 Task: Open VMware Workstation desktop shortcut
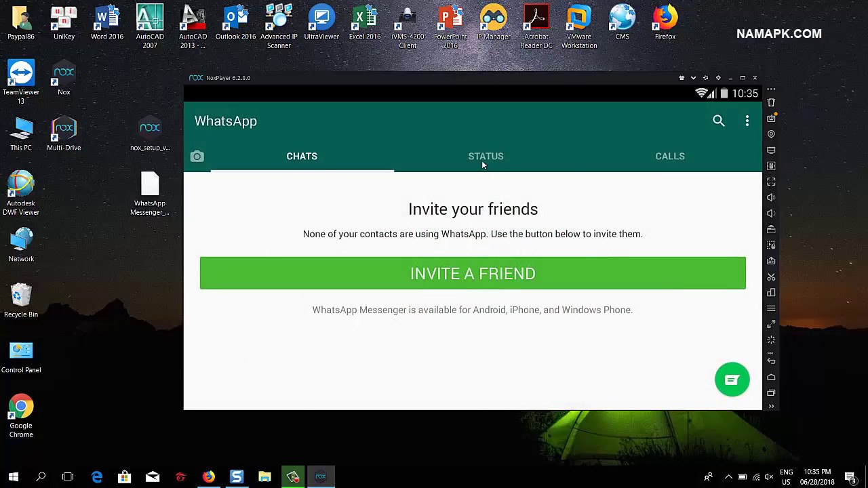pos(579,27)
